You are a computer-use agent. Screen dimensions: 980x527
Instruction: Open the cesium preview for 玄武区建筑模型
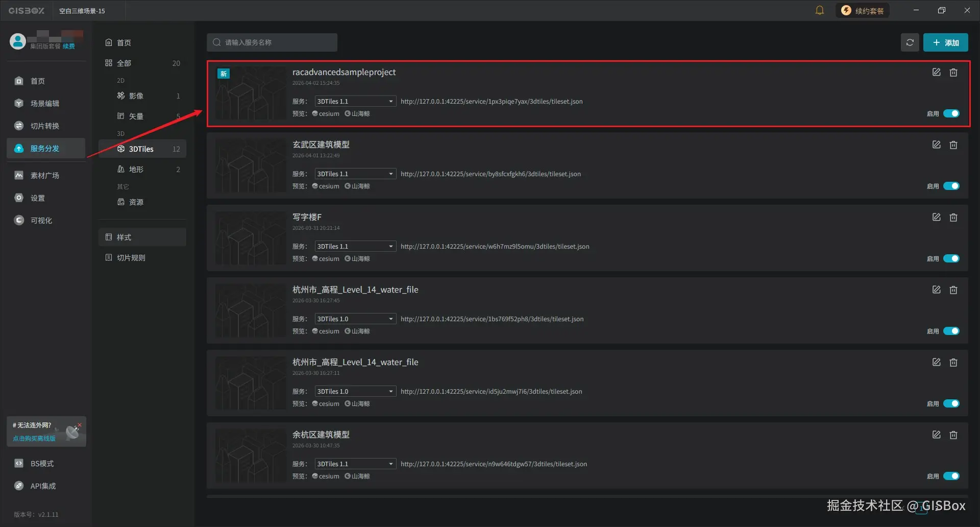click(325, 186)
